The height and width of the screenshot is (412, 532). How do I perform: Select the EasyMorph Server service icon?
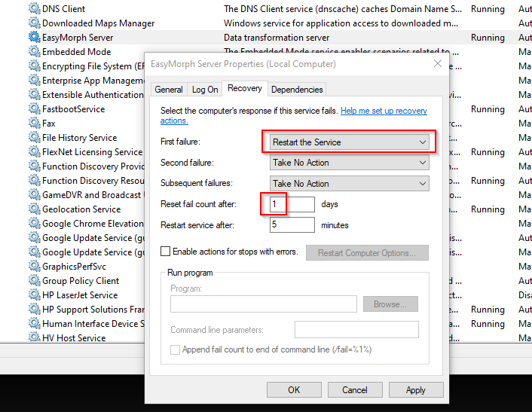point(35,38)
